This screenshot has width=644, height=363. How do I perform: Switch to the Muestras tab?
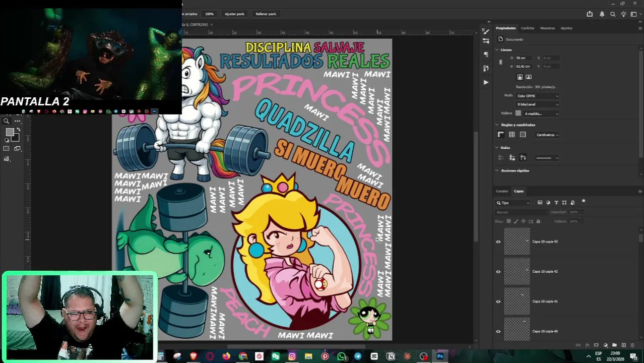[x=547, y=28]
